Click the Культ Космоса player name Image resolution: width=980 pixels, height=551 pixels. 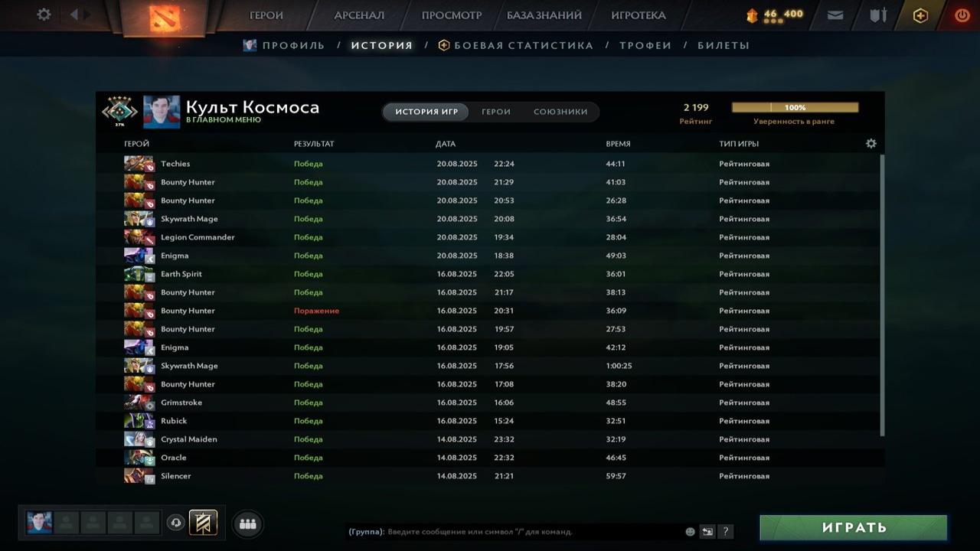click(253, 107)
